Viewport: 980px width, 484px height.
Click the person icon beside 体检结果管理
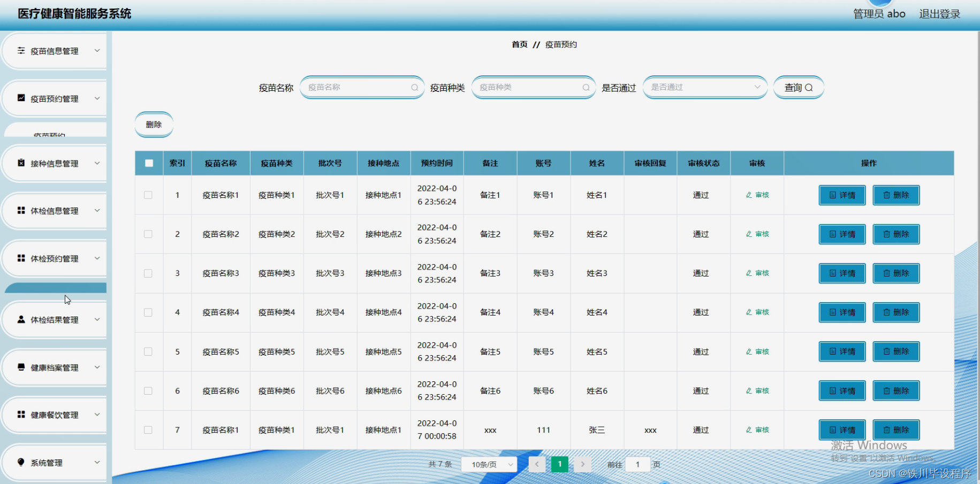point(21,319)
